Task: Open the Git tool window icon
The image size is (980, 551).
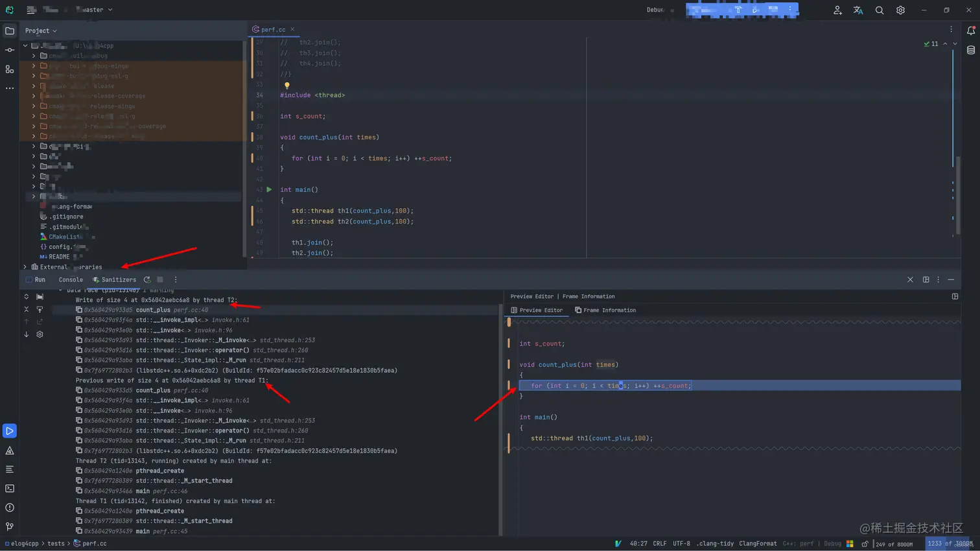Action: tap(10, 526)
